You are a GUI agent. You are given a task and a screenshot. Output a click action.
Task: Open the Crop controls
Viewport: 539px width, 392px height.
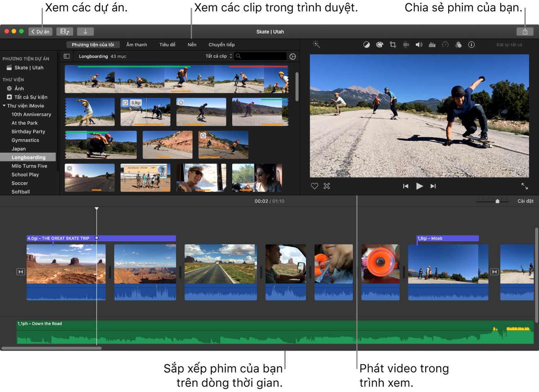point(393,45)
